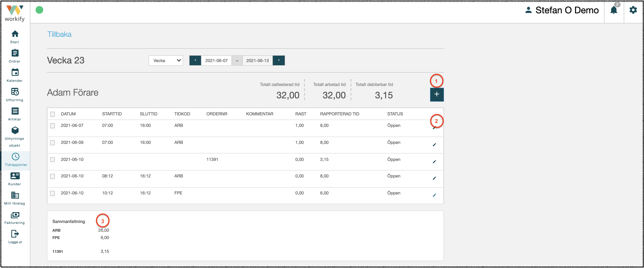644x268 pixels.
Task: Click the SLUTTID column header
Action: tap(149, 114)
